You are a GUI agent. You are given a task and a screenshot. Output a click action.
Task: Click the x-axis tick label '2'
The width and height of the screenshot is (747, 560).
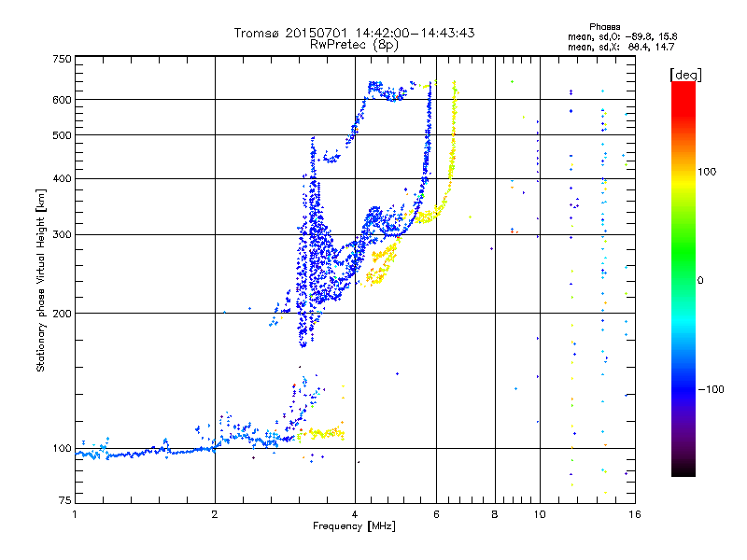point(215,514)
